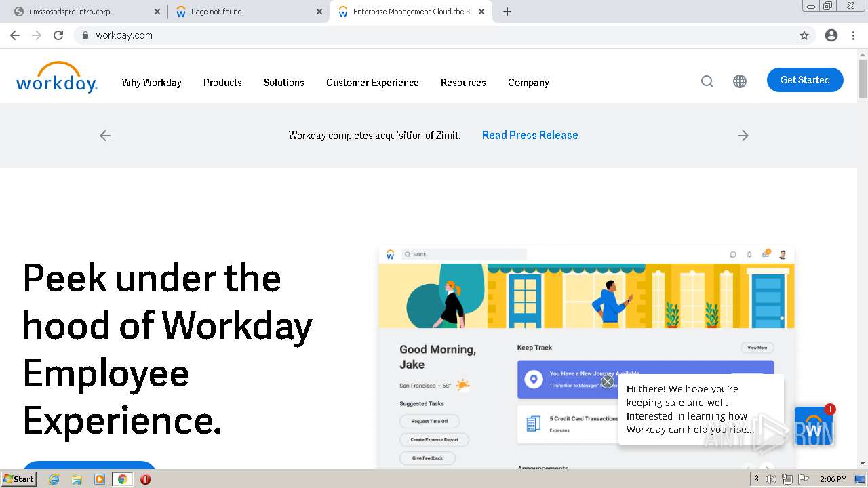This screenshot has width=868, height=488.
Task: Switch to the 'Page not found.' tab
Action: (x=248, y=12)
